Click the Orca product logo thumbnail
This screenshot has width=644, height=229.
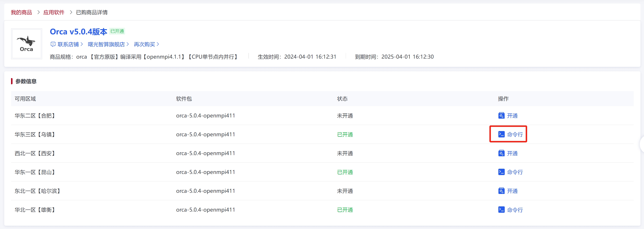[26, 44]
